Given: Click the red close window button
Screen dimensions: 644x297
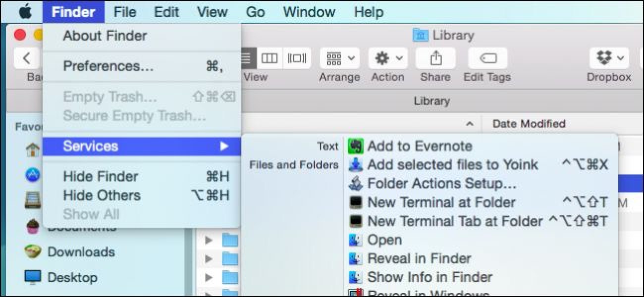Looking at the screenshot, I should point(20,35).
